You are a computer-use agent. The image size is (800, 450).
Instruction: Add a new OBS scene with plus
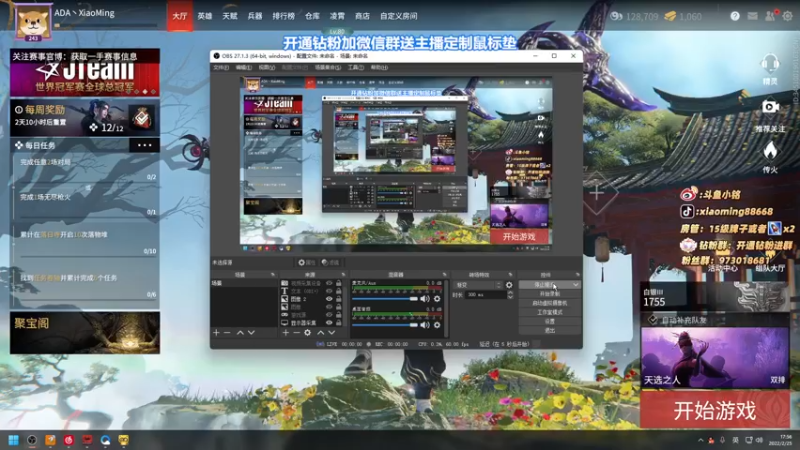point(216,333)
